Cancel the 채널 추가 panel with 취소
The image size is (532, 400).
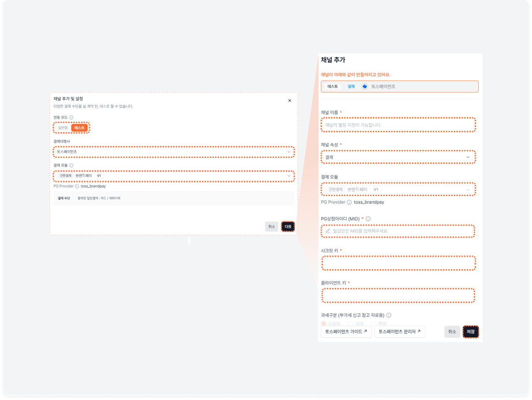pyautogui.click(x=452, y=331)
